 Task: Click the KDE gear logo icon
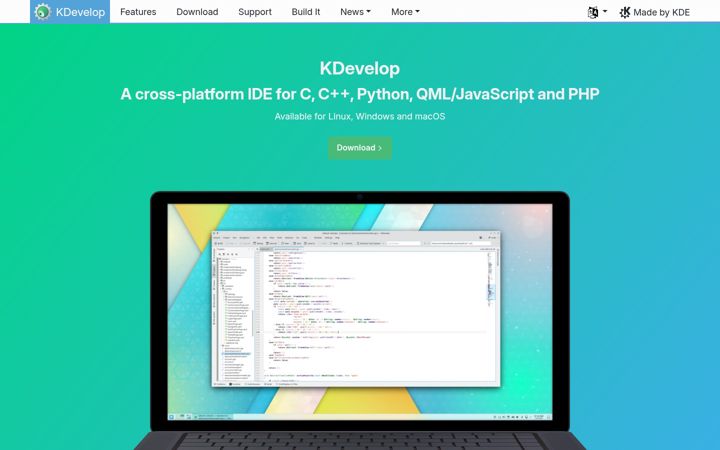[x=625, y=12]
